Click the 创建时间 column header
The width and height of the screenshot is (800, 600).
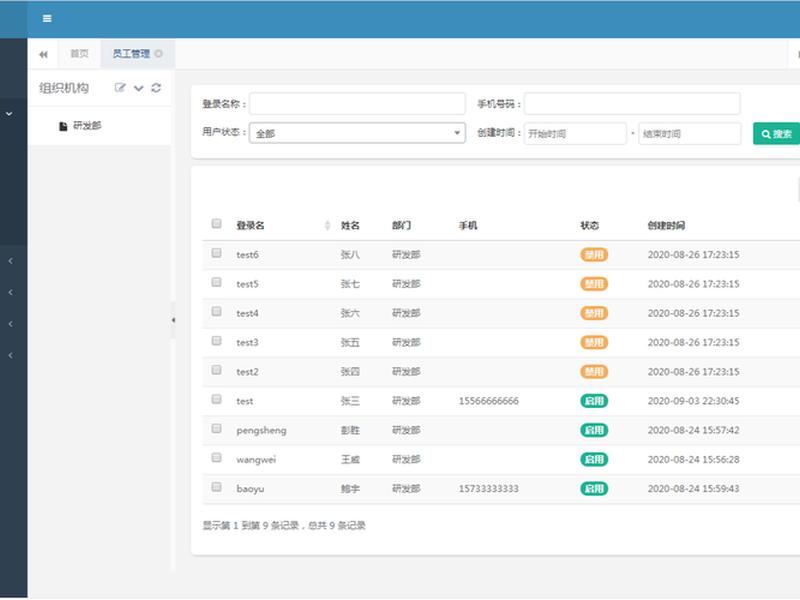pos(666,226)
